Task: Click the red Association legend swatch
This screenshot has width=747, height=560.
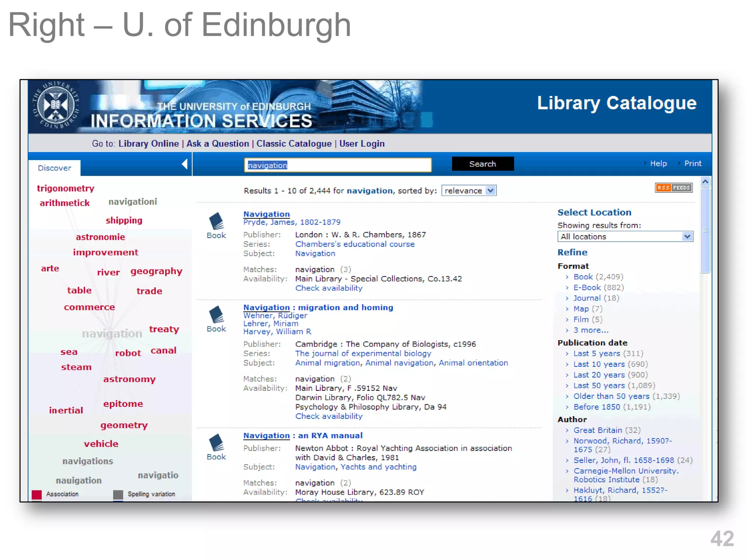Action: [36, 494]
